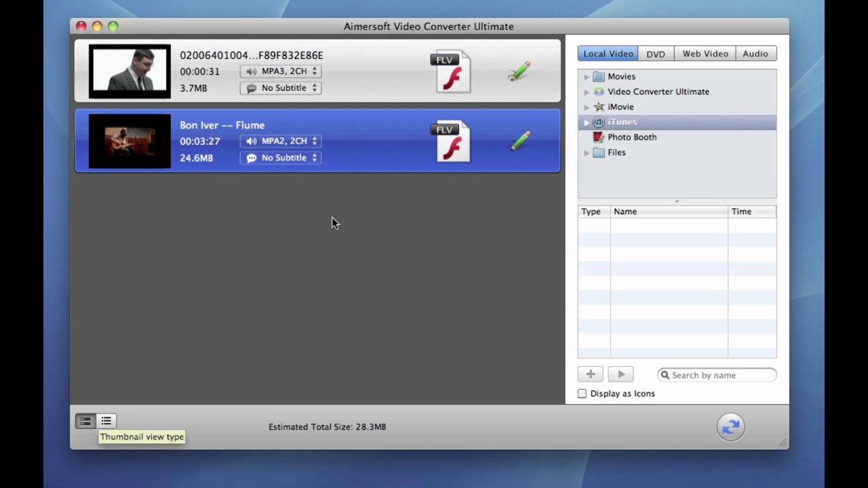Click FLV output format icon of first video
Screen dimensions: 868x488
coord(451,71)
